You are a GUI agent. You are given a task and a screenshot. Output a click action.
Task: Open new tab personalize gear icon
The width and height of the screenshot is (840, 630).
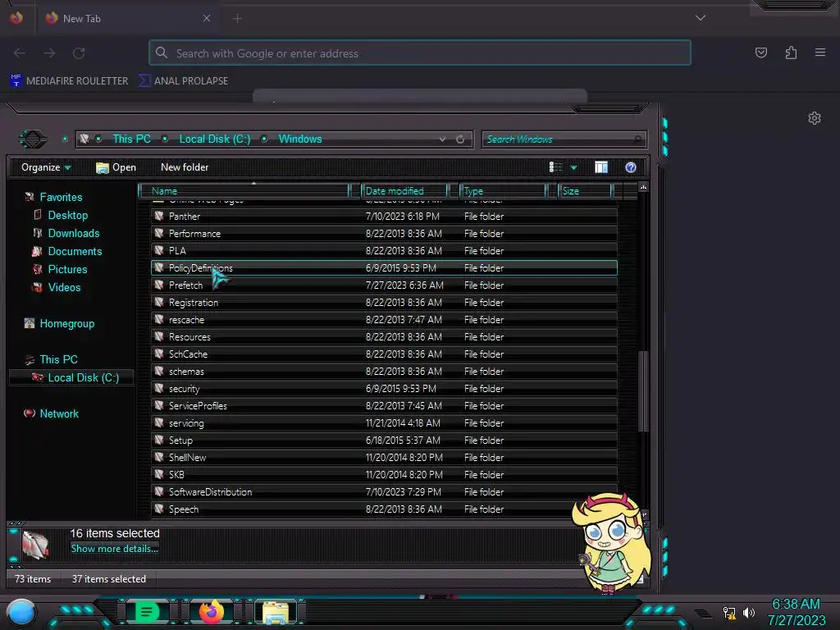coord(815,118)
